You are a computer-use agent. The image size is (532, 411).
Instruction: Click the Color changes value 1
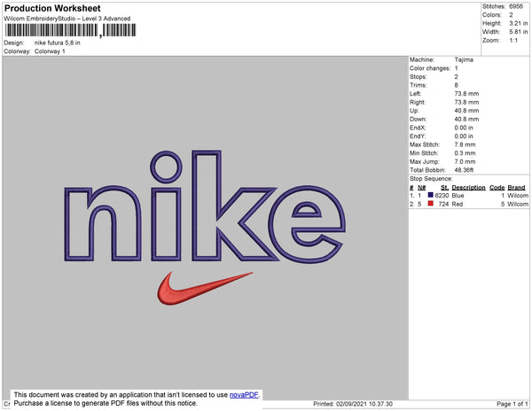coord(456,68)
